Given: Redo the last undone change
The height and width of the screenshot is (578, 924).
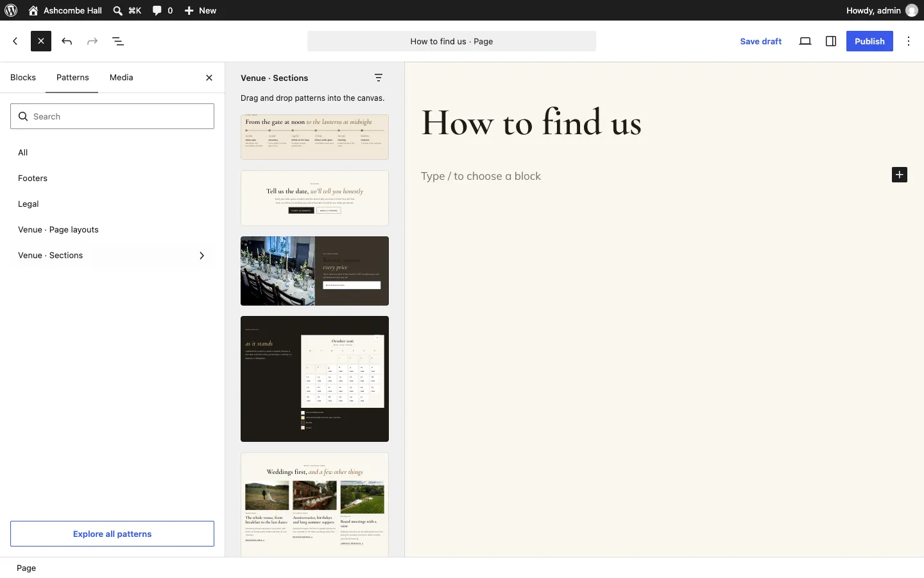Looking at the screenshot, I should pyautogui.click(x=93, y=41).
